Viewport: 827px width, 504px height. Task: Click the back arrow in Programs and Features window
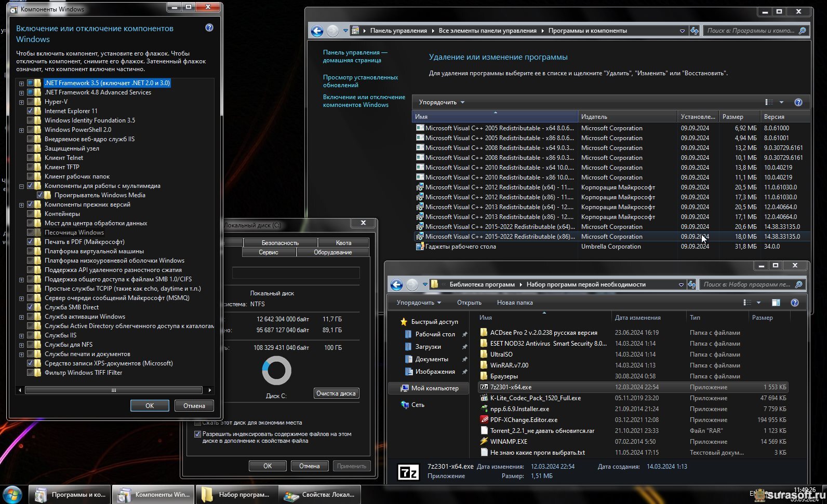[x=317, y=31]
